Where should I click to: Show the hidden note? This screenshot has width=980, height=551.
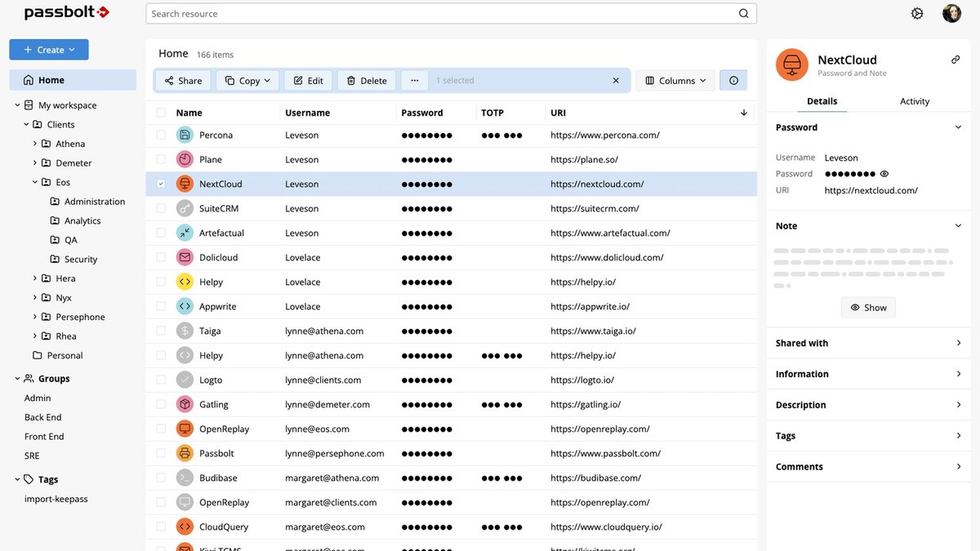point(868,308)
